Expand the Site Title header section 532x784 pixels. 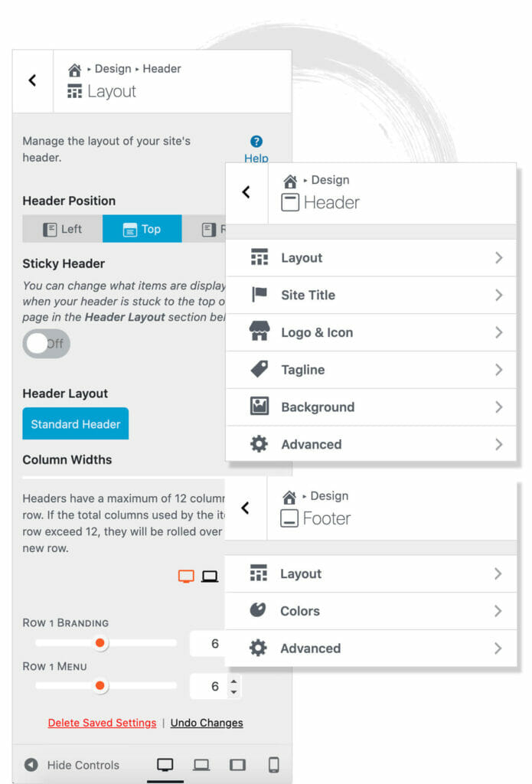371,295
